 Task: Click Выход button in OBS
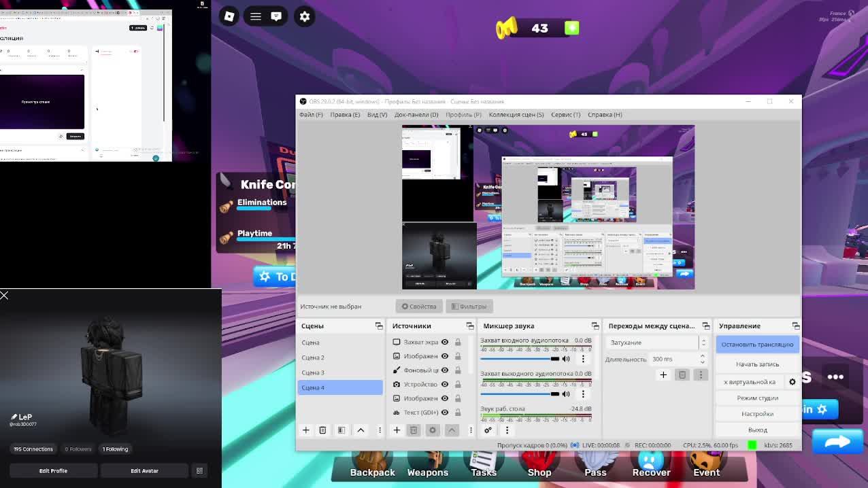pyautogui.click(x=757, y=430)
